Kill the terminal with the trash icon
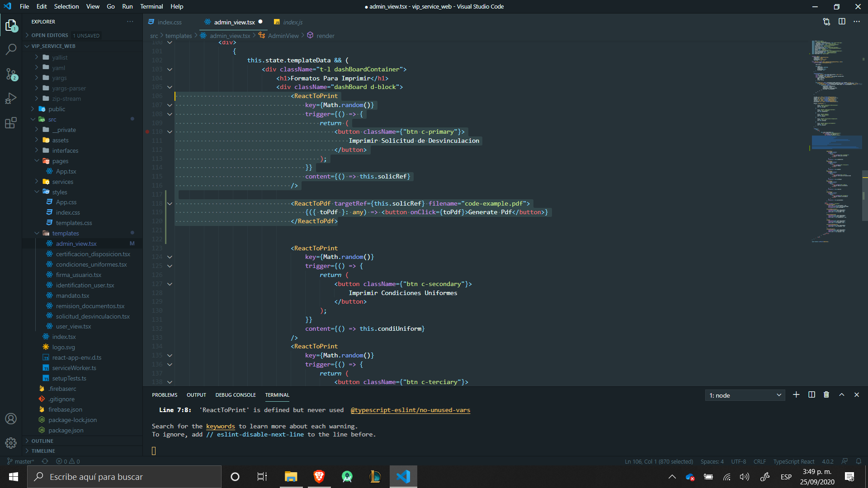Screen dimensions: 868x488 tap(826, 394)
